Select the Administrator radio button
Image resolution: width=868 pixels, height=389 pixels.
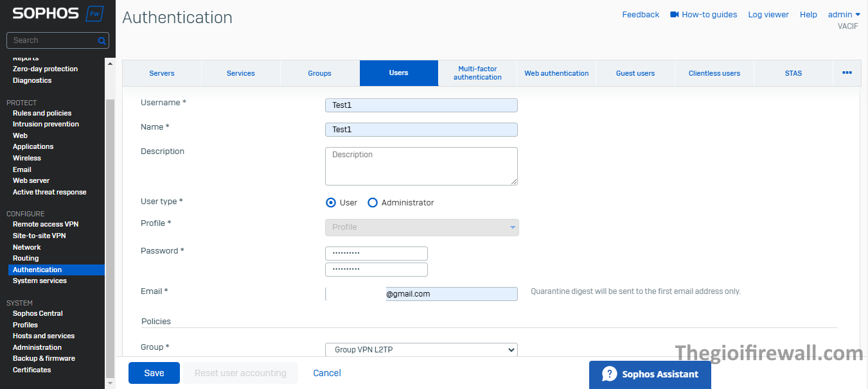point(373,203)
